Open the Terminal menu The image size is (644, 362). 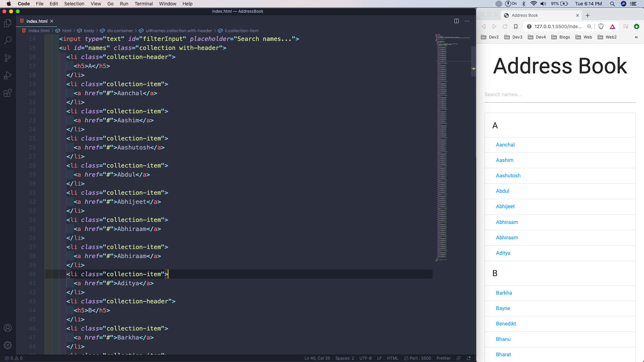[144, 4]
